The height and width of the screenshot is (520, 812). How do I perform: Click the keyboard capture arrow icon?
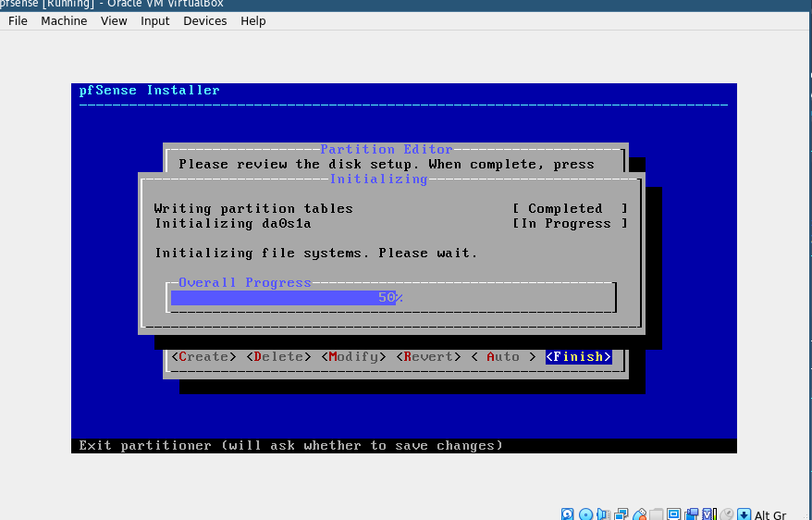point(744,514)
